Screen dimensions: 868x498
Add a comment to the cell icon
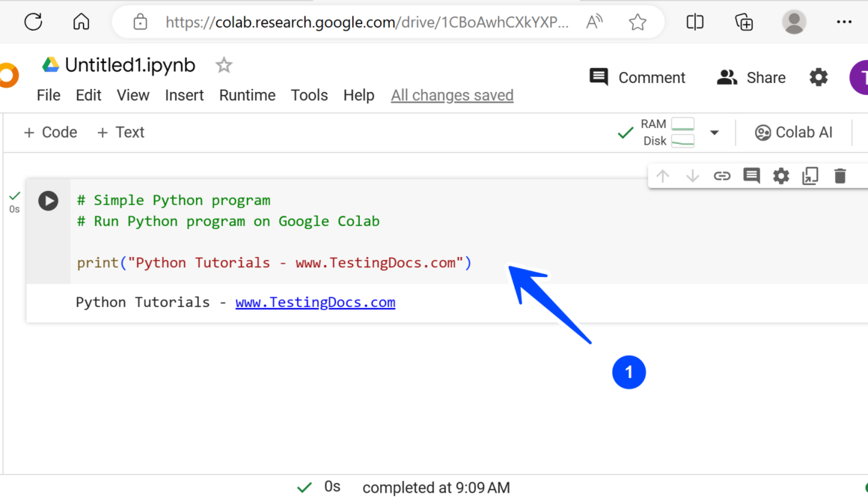[x=751, y=176]
